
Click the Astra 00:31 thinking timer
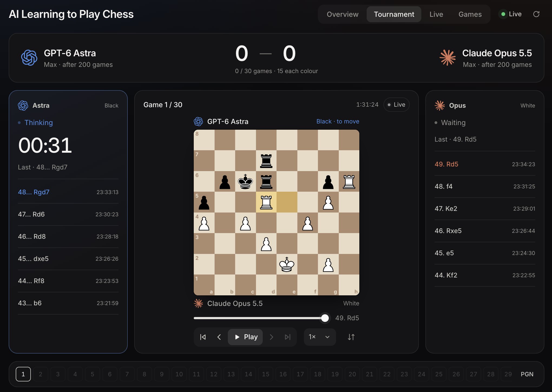click(45, 145)
